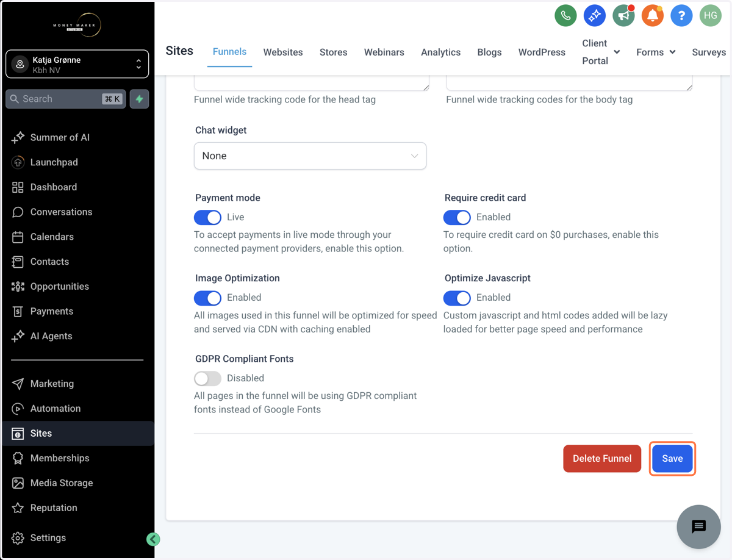Switch to the Websites tab
This screenshot has width=732, height=560.
click(283, 52)
